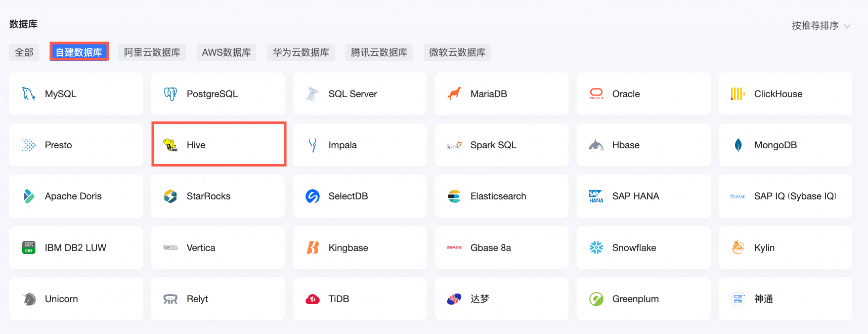Click the PostgreSQL elephant icon
Image resolution: width=868 pixels, height=334 pixels.
click(x=170, y=94)
